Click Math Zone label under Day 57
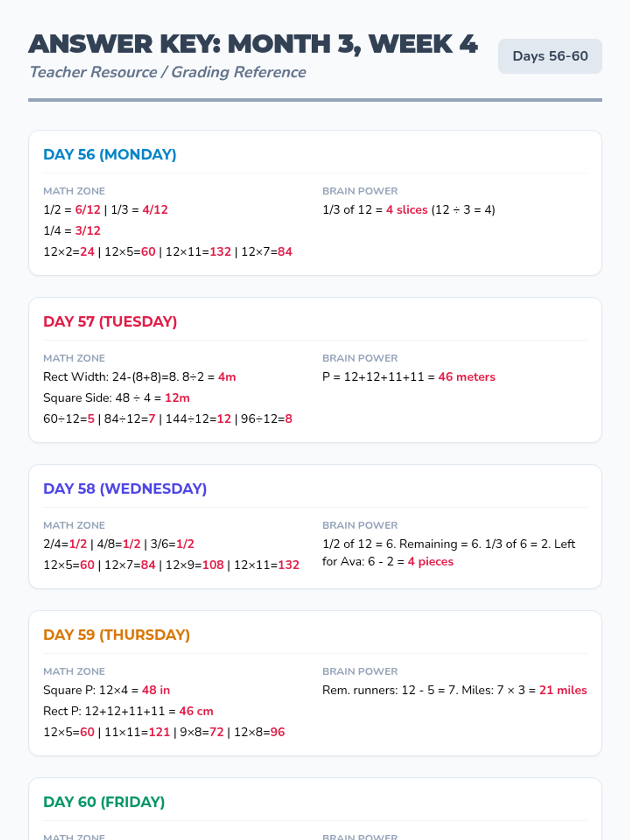The image size is (630, 840). point(74,358)
